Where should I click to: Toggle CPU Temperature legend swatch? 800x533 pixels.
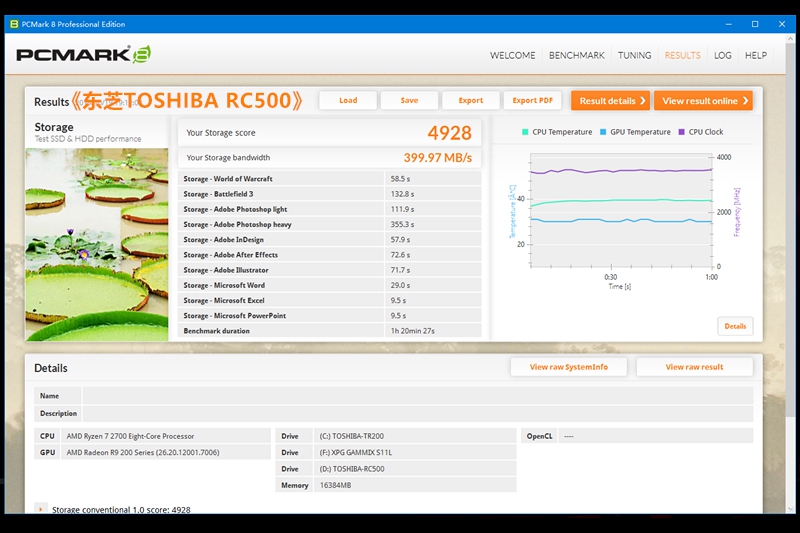pos(525,132)
